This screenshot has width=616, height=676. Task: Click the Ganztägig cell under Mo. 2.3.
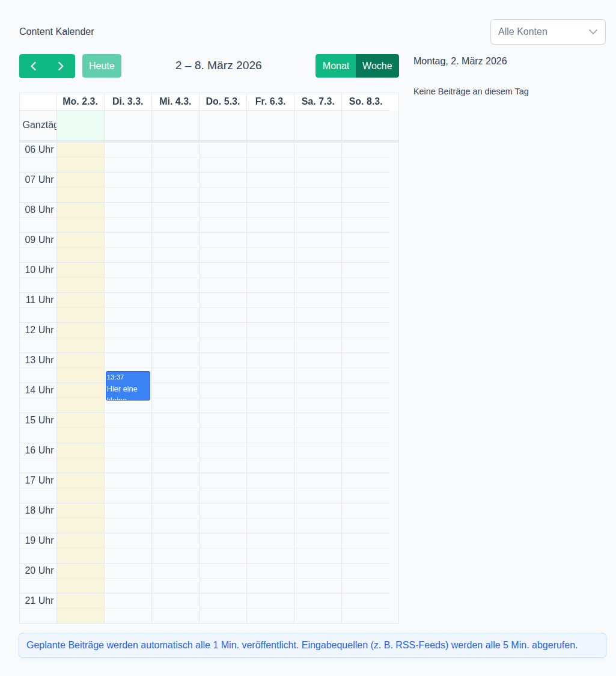(80, 125)
